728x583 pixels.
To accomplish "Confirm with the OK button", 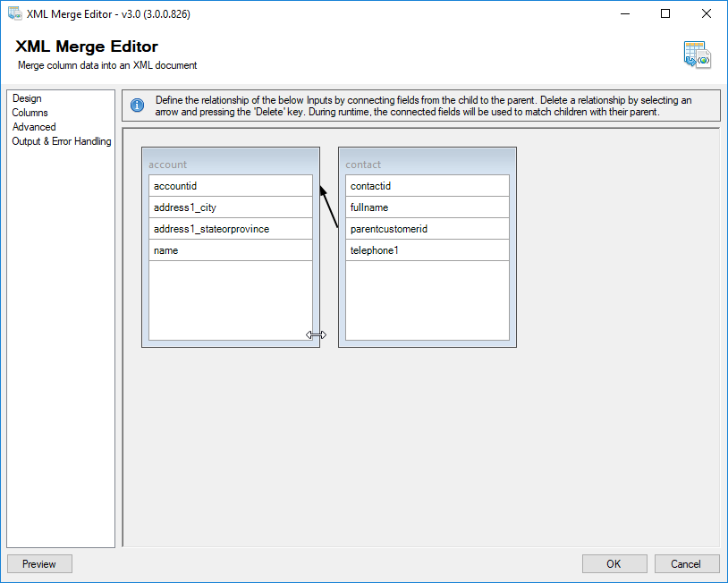I will [x=614, y=564].
